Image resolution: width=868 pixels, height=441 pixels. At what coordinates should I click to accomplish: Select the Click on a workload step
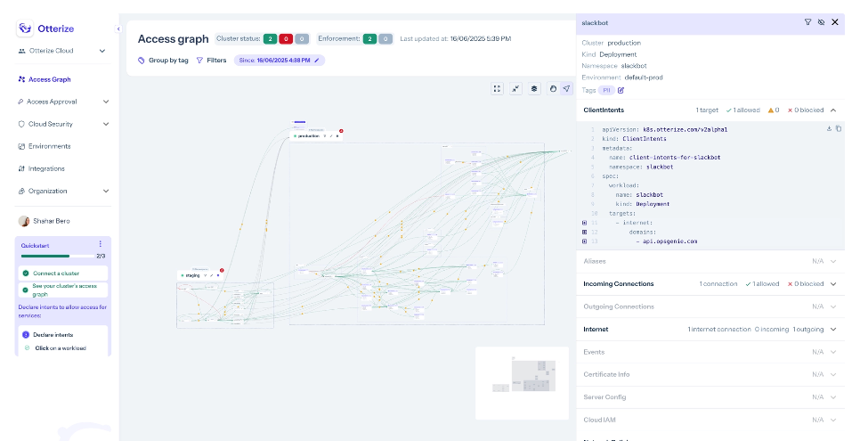coord(61,348)
